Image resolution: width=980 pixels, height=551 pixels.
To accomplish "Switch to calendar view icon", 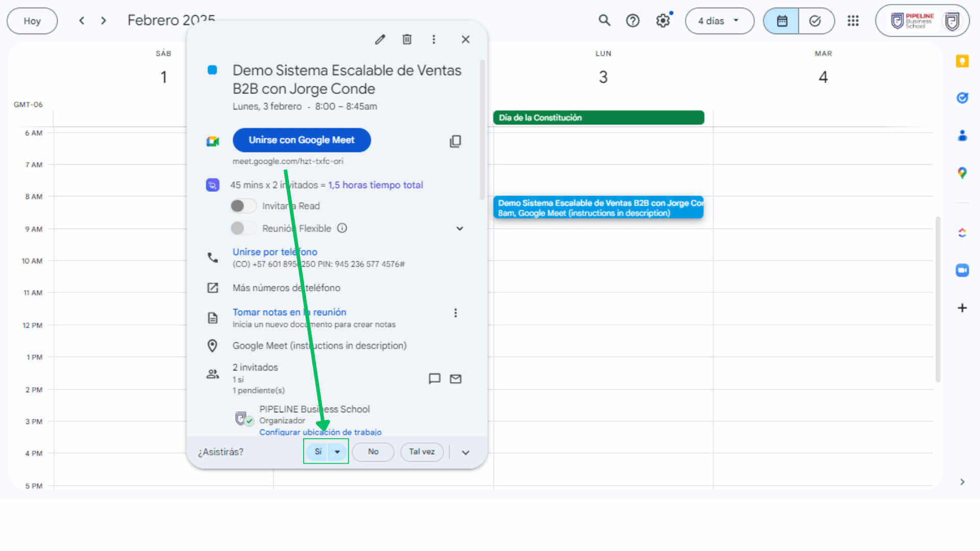I will 781,21.
